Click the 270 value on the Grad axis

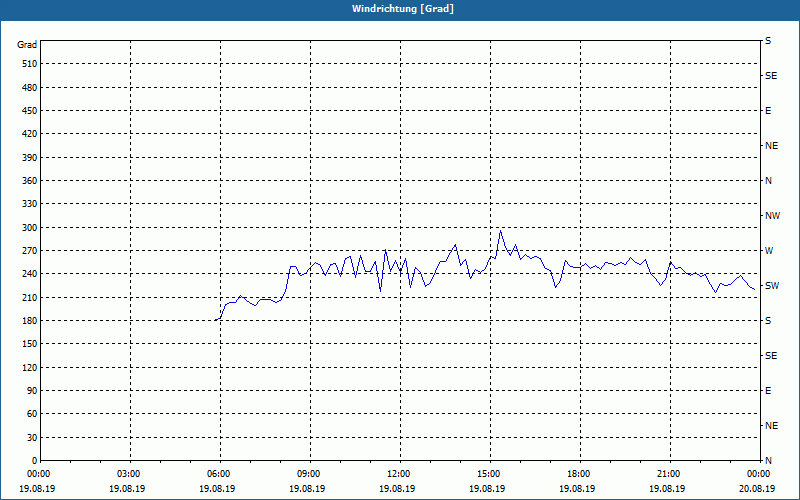(30, 251)
